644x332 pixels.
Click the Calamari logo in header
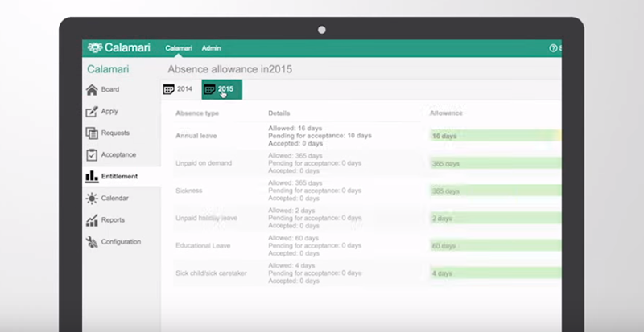(x=118, y=48)
